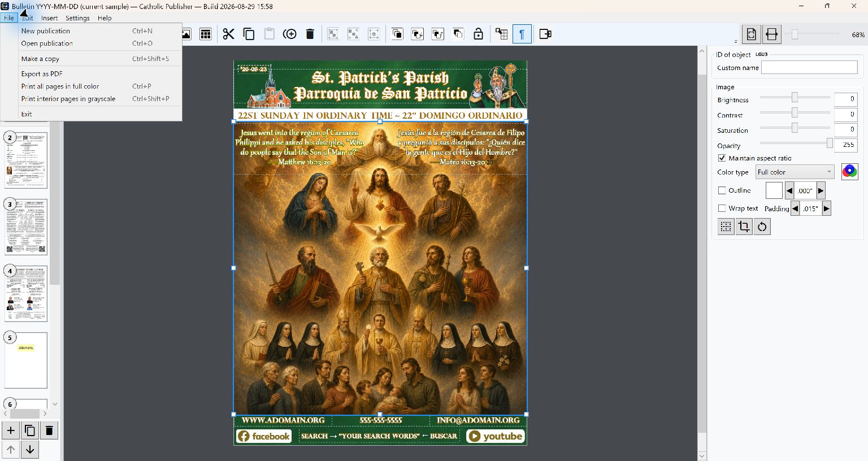This screenshot has height=461, width=868.
Task: Click the Opacity slider handle
Action: tap(830, 143)
